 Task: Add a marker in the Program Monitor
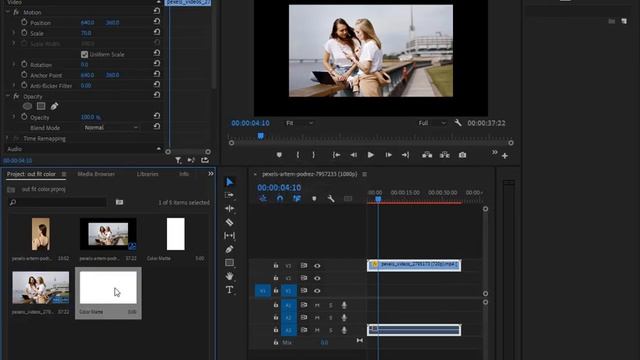[x=279, y=155]
